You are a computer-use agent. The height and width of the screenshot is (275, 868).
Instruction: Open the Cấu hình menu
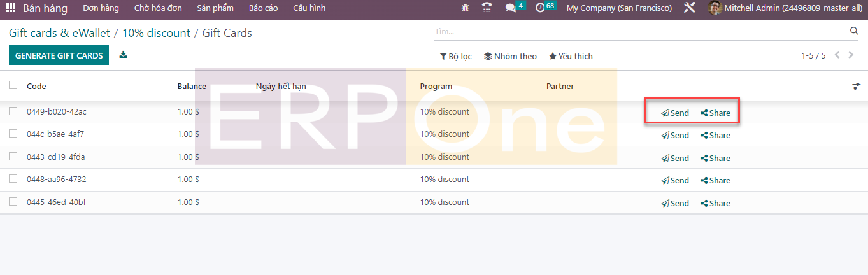click(309, 8)
